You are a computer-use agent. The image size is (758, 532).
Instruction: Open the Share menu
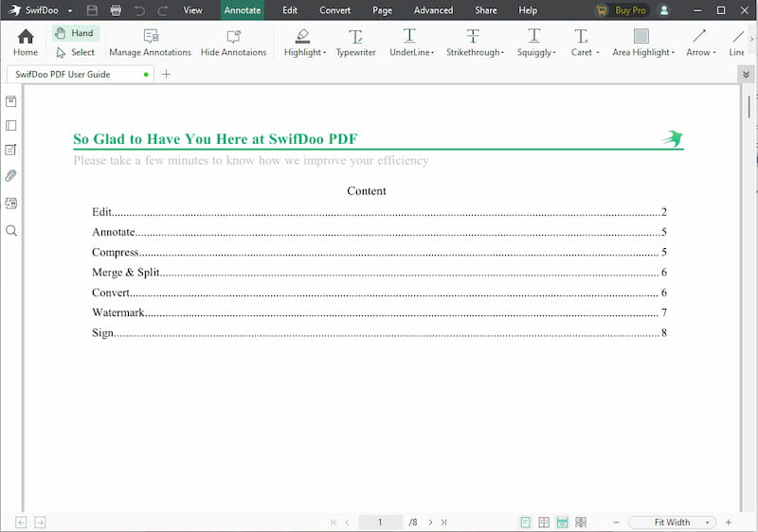(486, 10)
